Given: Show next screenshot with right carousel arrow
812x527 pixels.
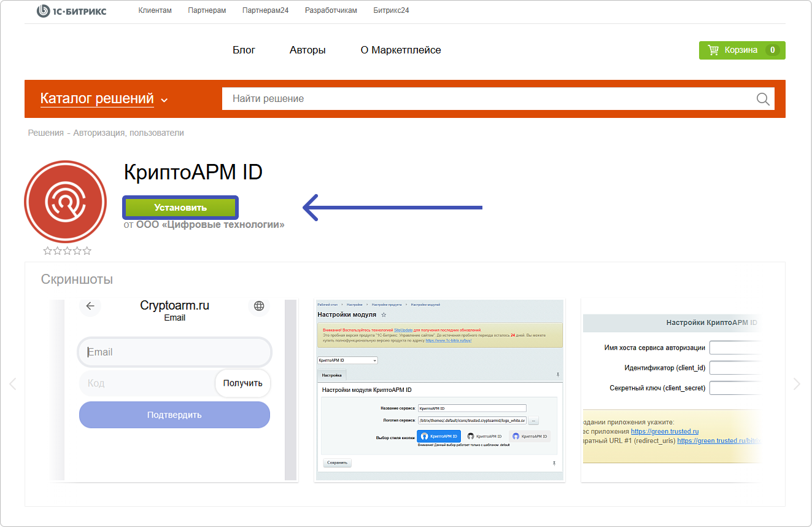Looking at the screenshot, I should pos(797,384).
